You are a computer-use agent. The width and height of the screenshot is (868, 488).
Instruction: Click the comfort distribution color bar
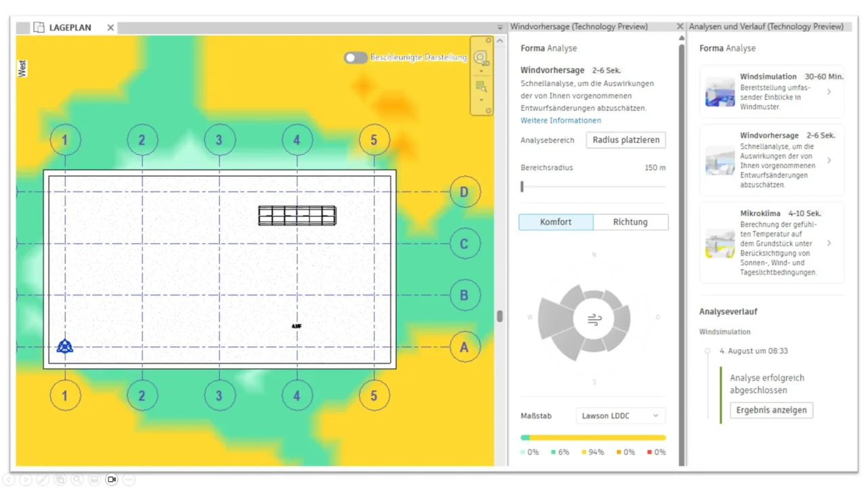point(593,438)
